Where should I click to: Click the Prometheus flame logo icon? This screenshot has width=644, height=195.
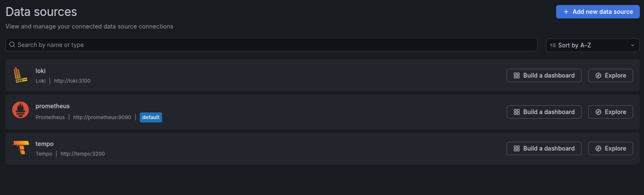click(20, 110)
